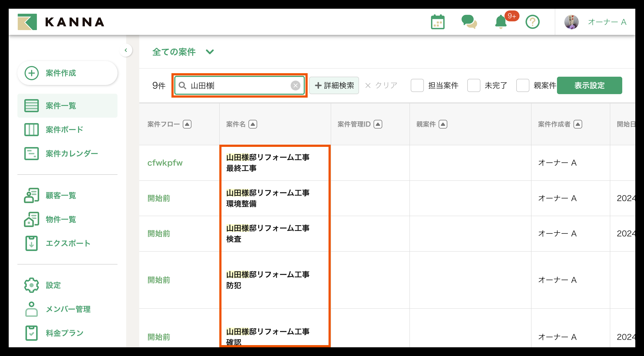Clear search text with X icon
The width and height of the screenshot is (644, 356).
point(295,86)
